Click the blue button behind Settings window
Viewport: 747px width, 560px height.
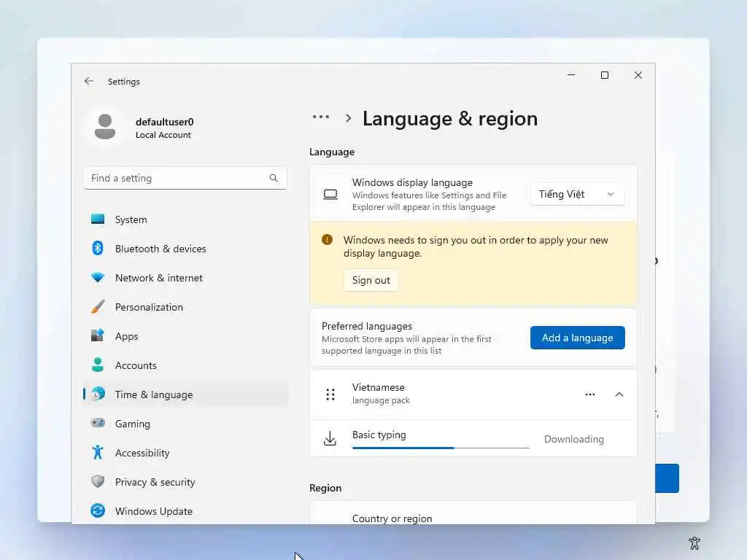tap(667, 478)
